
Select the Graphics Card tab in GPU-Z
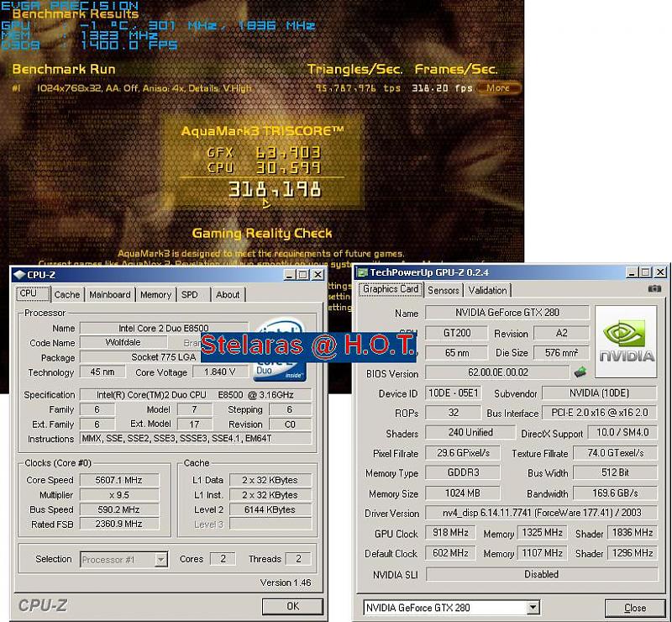[x=391, y=289]
